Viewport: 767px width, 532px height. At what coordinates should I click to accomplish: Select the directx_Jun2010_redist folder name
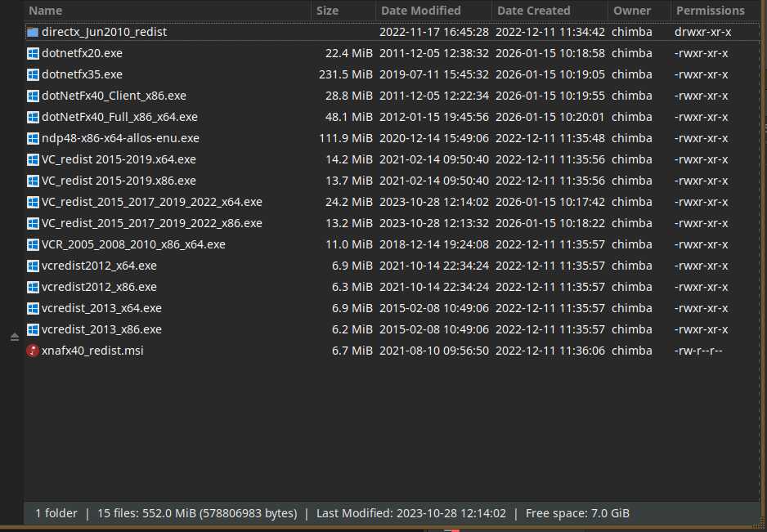[104, 32]
